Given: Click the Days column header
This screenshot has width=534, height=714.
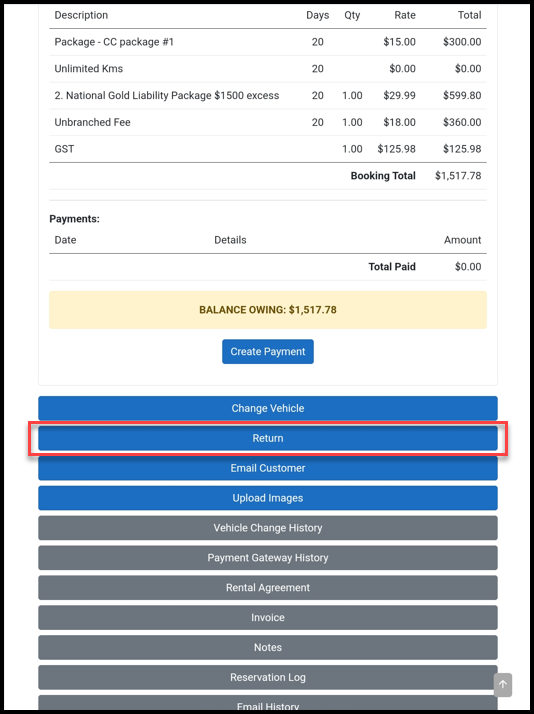Looking at the screenshot, I should click(317, 15).
